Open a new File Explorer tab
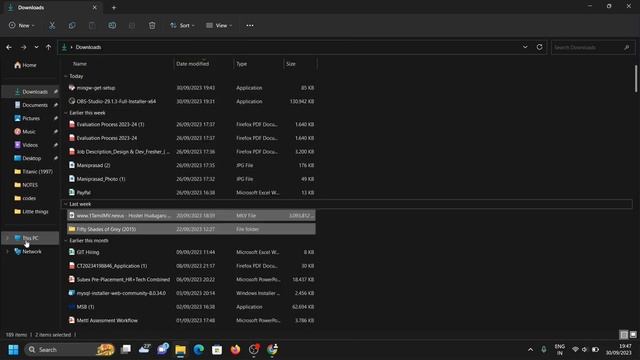 [114, 7]
